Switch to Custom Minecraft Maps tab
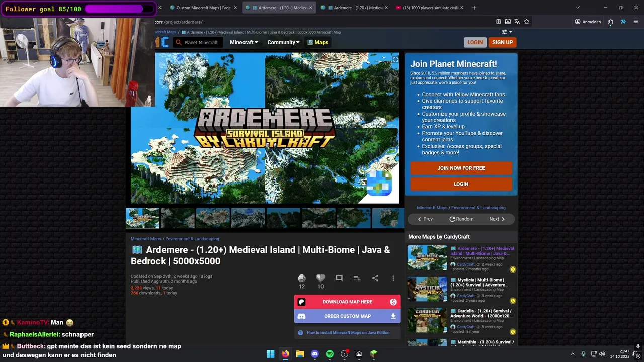Image resolution: width=644 pixels, height=362 pixels. pyautogui.click(x=200, y=8)
